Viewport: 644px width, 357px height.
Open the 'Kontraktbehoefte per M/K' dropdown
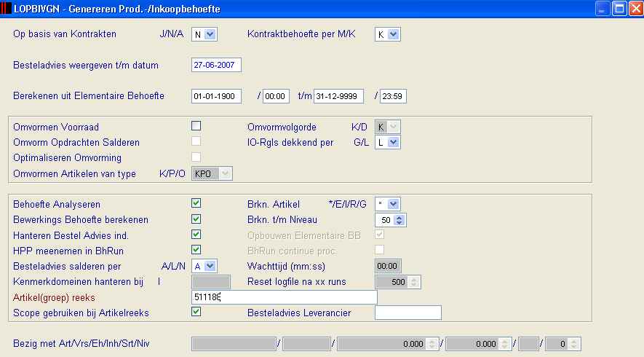[393, 34]
